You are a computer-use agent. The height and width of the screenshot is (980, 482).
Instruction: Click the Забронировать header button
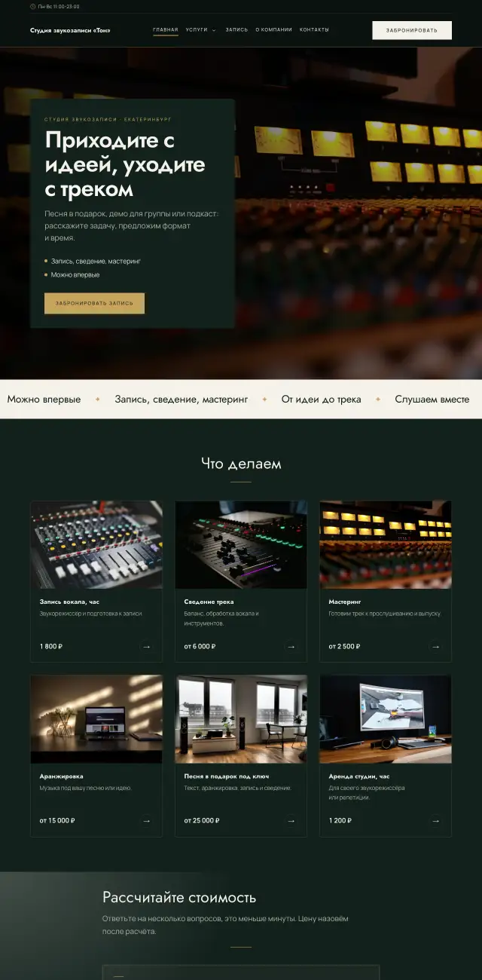[412, 30]
